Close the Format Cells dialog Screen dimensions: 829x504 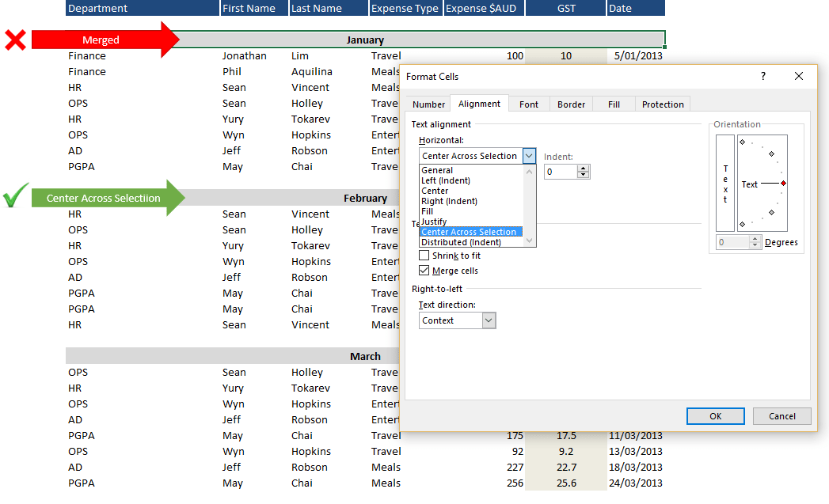click(x=798, y=76)
